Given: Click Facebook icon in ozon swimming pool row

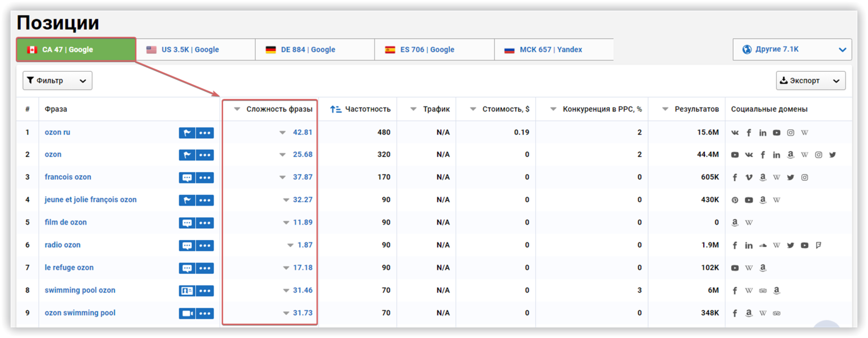Looking at the screenshot, I should click(735, 313).
